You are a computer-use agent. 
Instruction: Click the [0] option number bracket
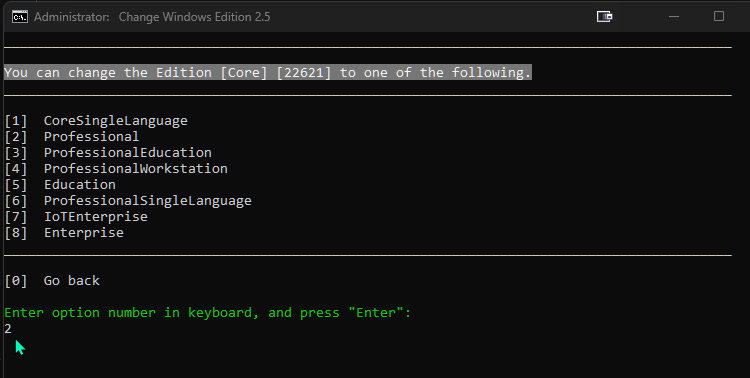tap(16, 280)
